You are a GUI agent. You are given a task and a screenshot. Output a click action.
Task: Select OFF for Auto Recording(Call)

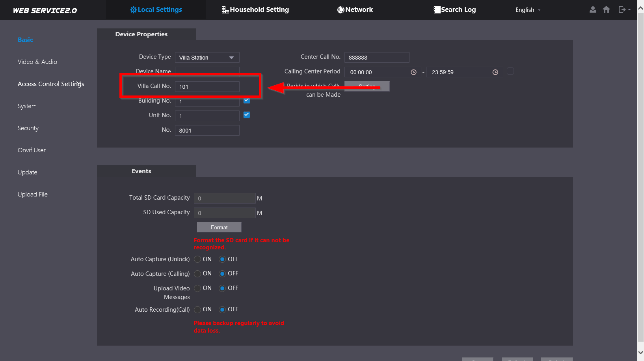click(222, 310)
